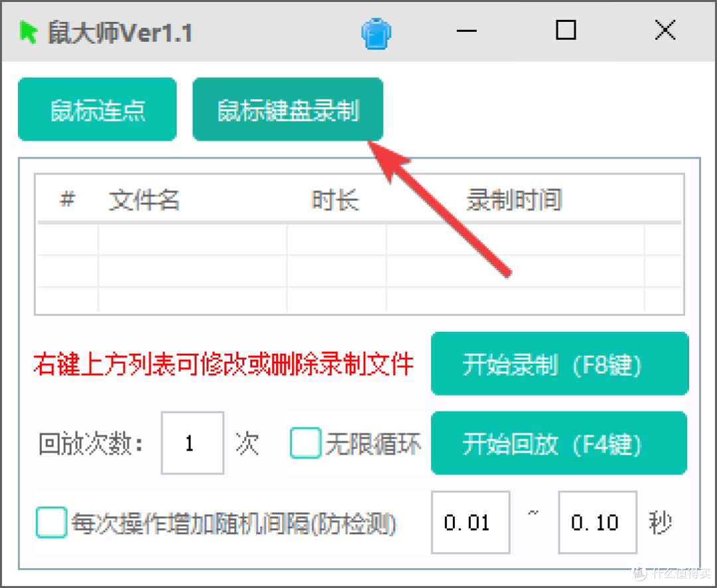Switch to 鼠标连点 tab
Screen dimensions: 717x588
(x=98, y=110)
